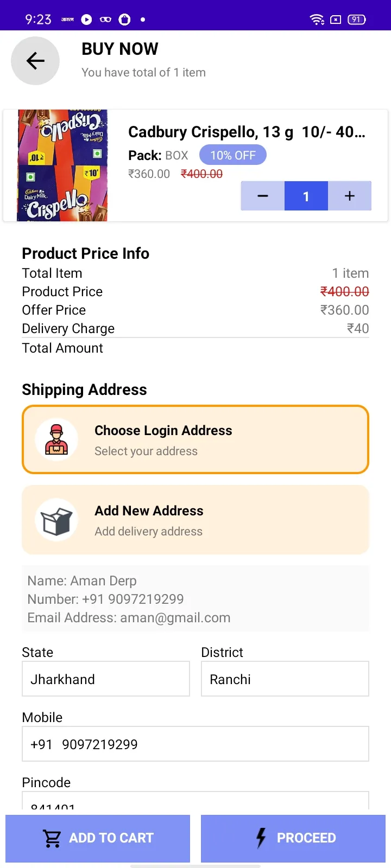The width and height of the screenshot is (391, 868).
Task: Open Wi-Fi status icon in status bar
Action: 317,20
